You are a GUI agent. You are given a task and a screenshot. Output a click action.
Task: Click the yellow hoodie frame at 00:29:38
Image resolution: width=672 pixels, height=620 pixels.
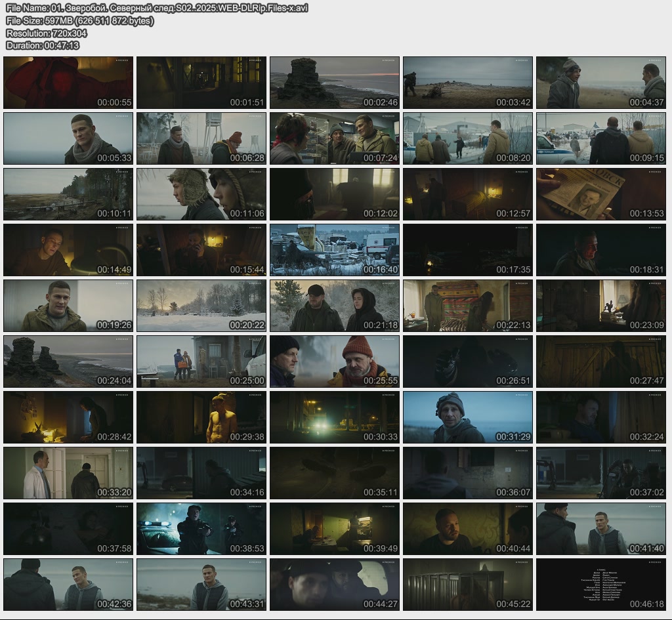coord(201,417)
